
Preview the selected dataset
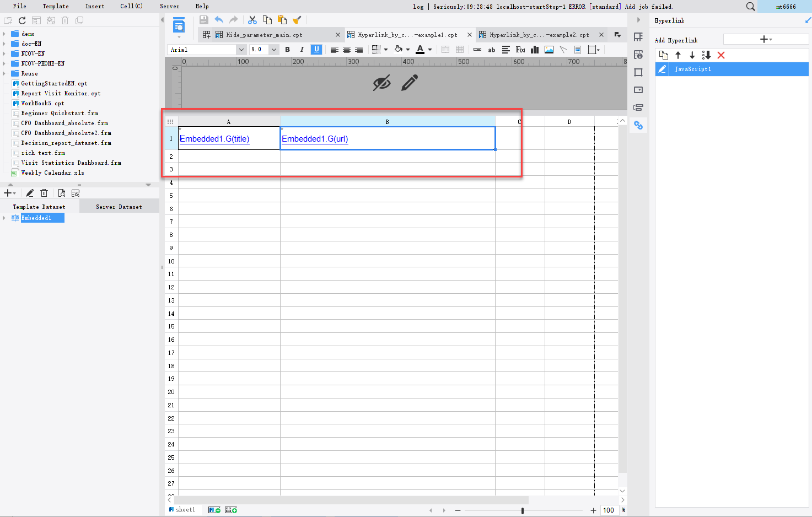click(x=61, y=193)
